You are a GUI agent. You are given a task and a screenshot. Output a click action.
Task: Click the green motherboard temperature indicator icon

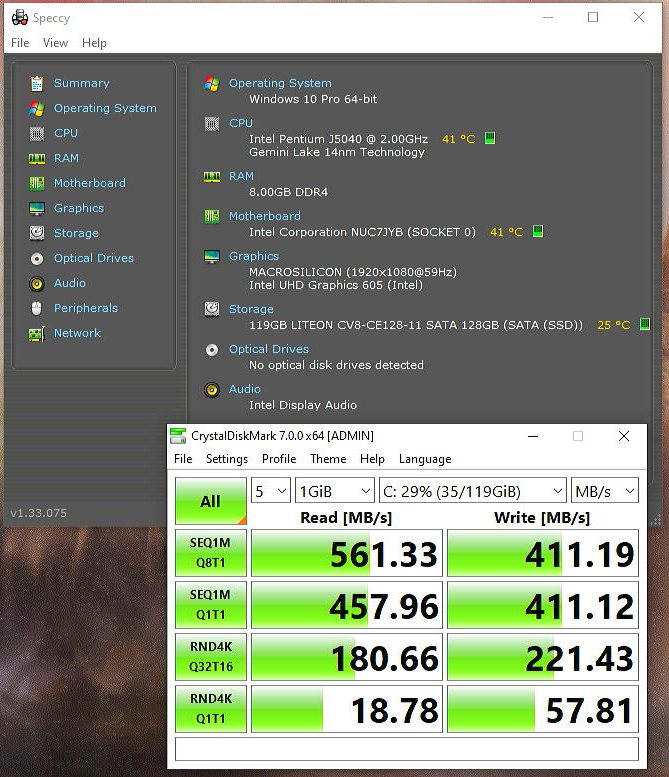pyautogui.click(x=538, y=231)
